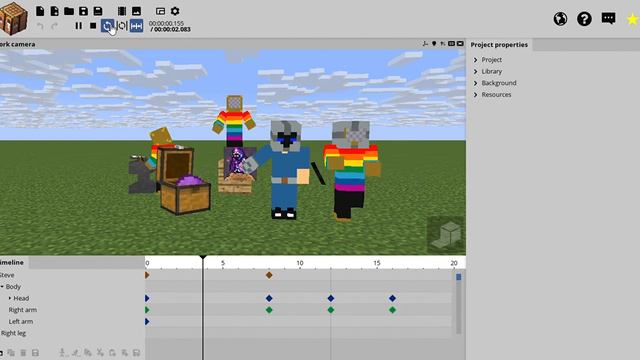Expand the Head tree item
Image resolution: width=640 pixels, height=360 pixels.
coord(10,298)
